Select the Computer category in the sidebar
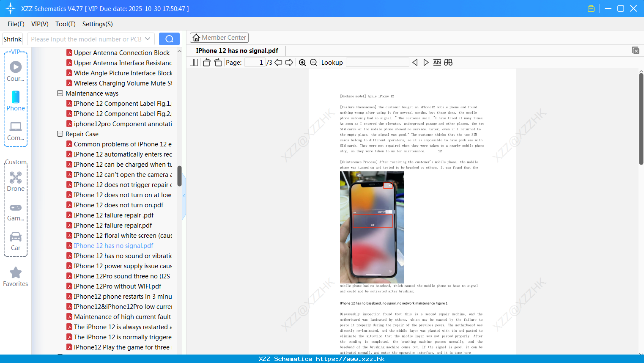644x363 pixels. [x=16, y=131]
